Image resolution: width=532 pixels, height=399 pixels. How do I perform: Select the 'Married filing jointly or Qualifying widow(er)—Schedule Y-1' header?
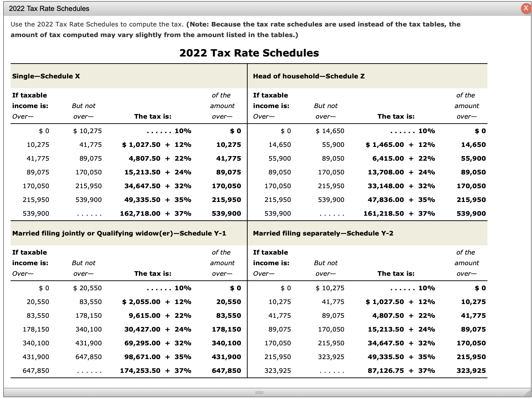pyautogui.click(x=119, y=233)
